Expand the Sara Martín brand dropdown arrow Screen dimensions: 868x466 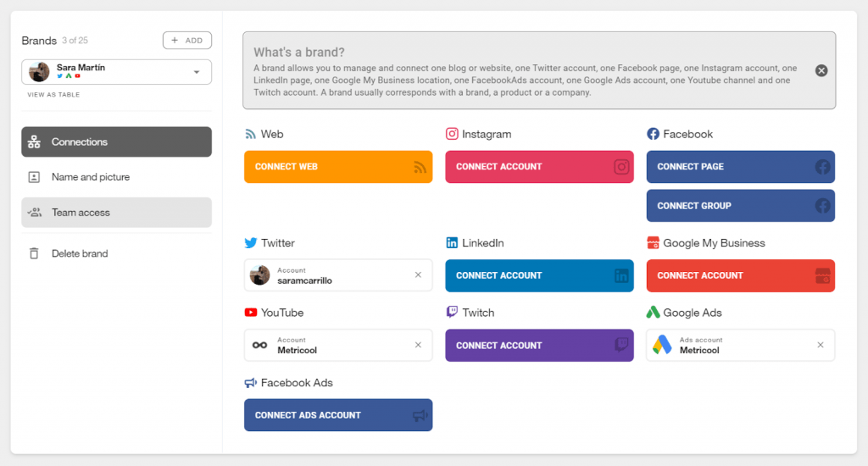click(197, 72)
